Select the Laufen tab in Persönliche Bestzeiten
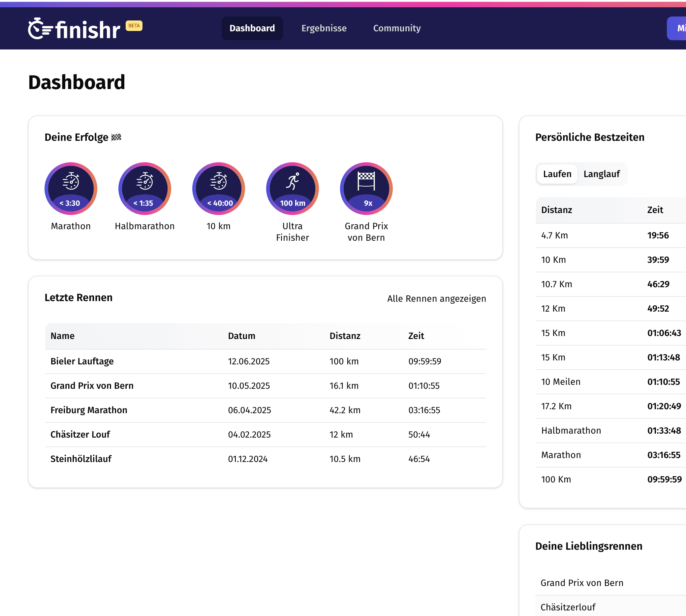Image resolution: width=686 pixels, height=616 pixels. point(557,174)
